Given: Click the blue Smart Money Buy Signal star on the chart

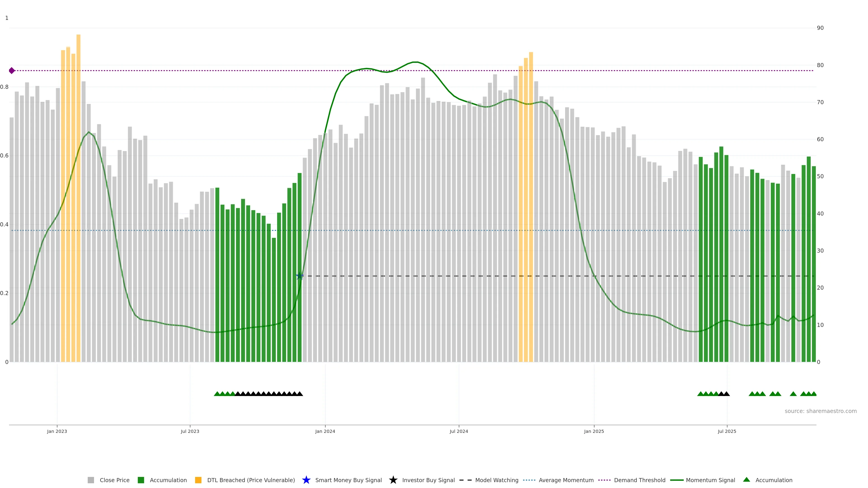Looking at the screenshot, I should coord(300,276).
